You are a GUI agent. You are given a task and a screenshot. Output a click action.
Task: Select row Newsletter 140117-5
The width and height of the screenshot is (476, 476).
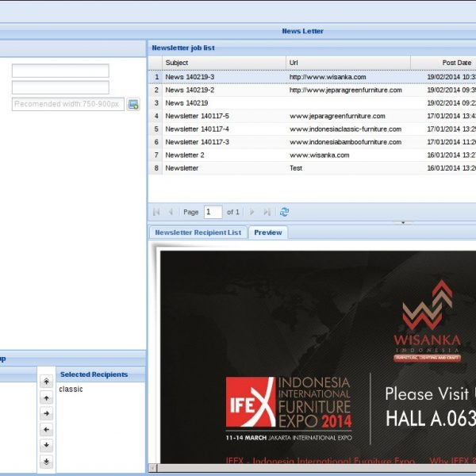pos(312,116)
